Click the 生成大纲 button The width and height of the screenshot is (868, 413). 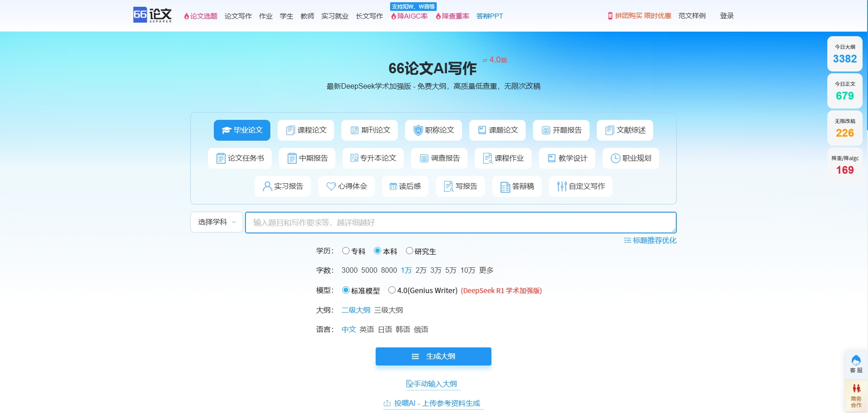434,356
